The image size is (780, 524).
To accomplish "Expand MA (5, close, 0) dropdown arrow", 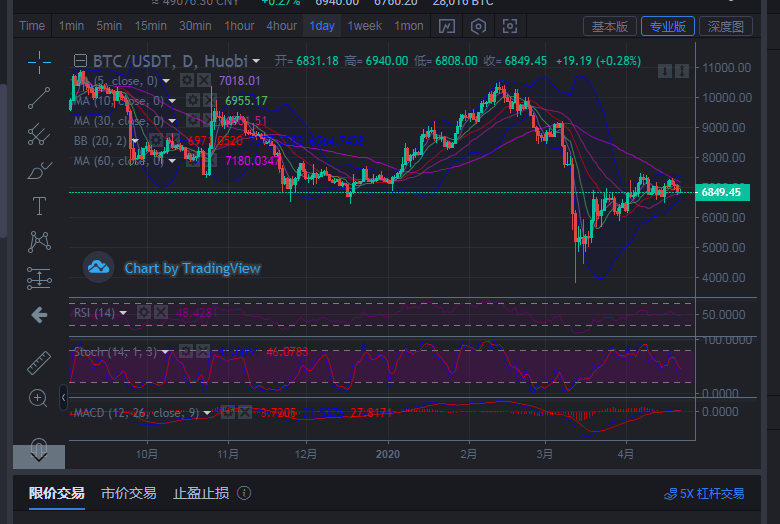I will point(166,81).
